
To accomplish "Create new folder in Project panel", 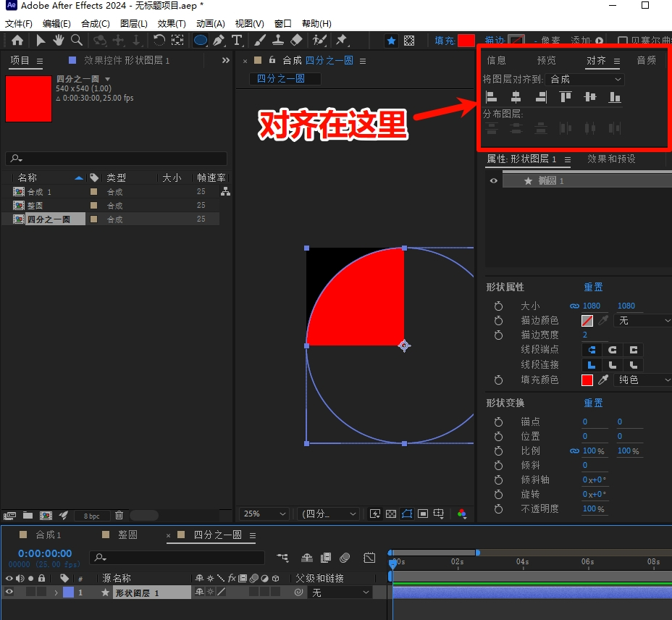I will tap(28, 515).
